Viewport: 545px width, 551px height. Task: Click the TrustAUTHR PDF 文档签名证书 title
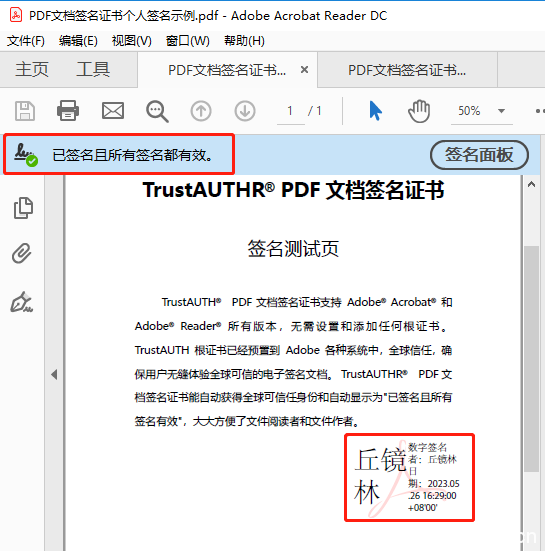pos(293,190)
